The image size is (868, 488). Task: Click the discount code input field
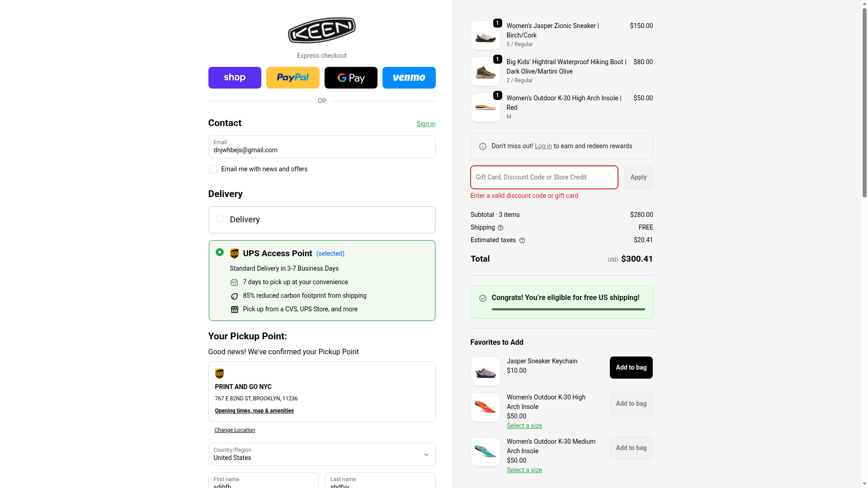pos(544,177)
